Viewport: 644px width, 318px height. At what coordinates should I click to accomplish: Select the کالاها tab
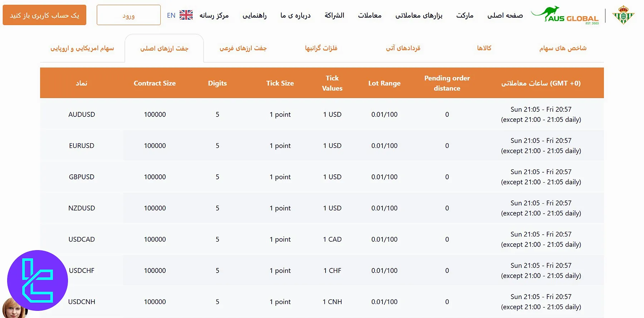(484, 48)
